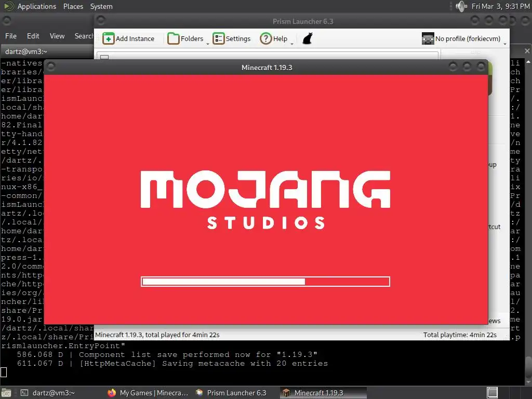532x399 pixels.
Task: Close the terminal tab with the x button
Action: tap(527, 51)
